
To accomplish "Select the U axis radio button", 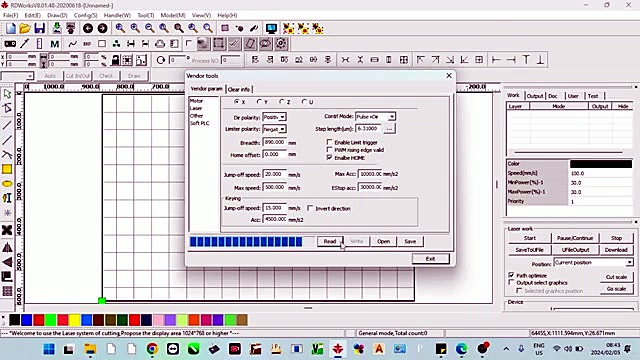I will tap(304, 102).
